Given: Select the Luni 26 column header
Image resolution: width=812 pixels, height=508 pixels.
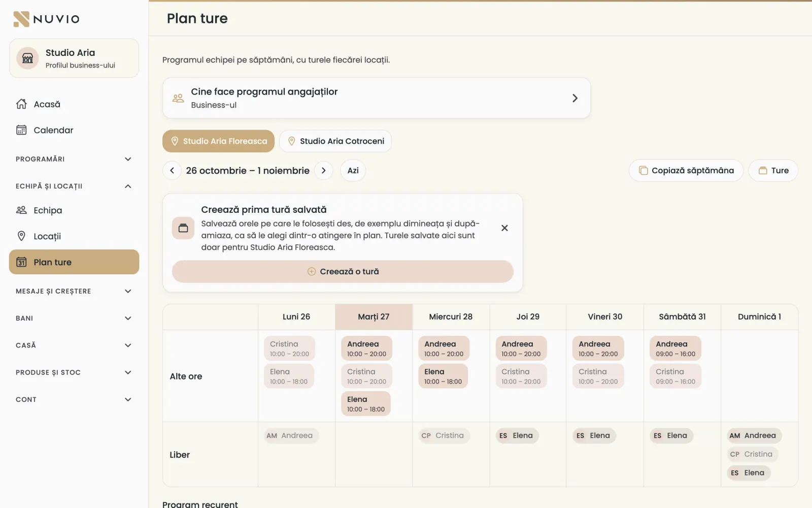Looking at the screenshot, I should (296, 317).
